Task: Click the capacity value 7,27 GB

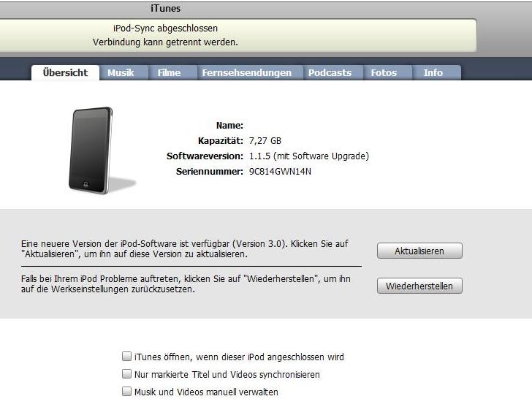Action: click(265, 141)
